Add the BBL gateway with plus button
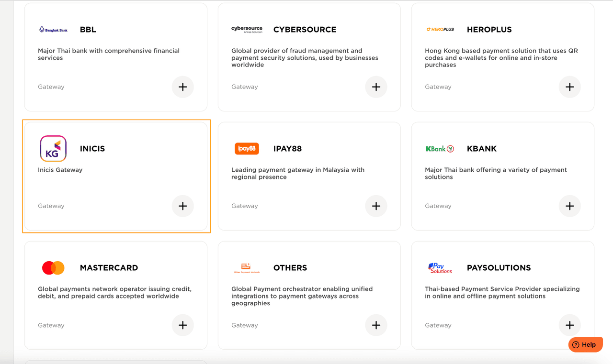 point(182,87)
